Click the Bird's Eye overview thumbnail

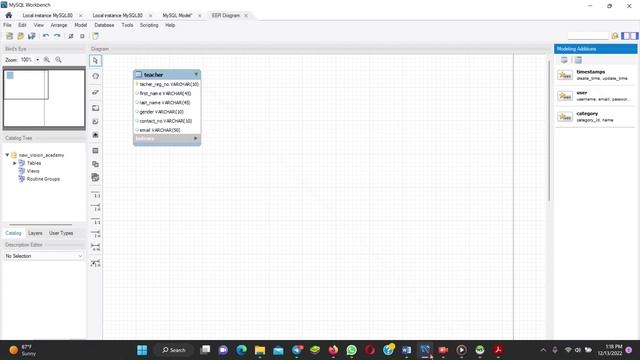[x=44, y=98]
